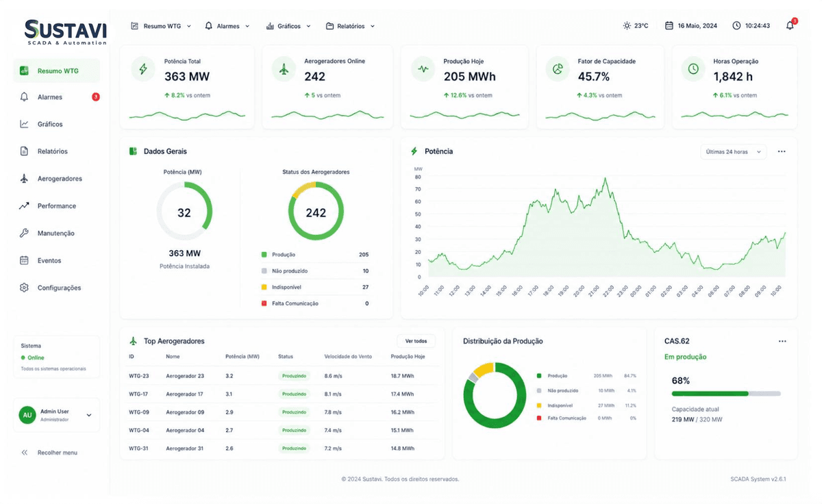This screenshot has height=504, width=822.
Task: Click the turbine icon on Aerogeradores Online card
Action: click(284, 69)
